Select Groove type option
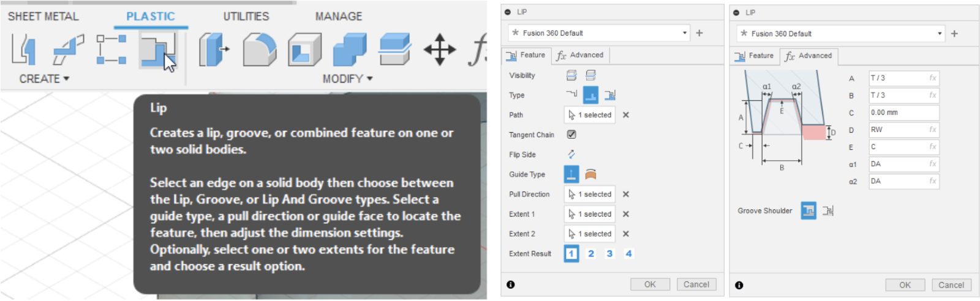 click(590, 95)
